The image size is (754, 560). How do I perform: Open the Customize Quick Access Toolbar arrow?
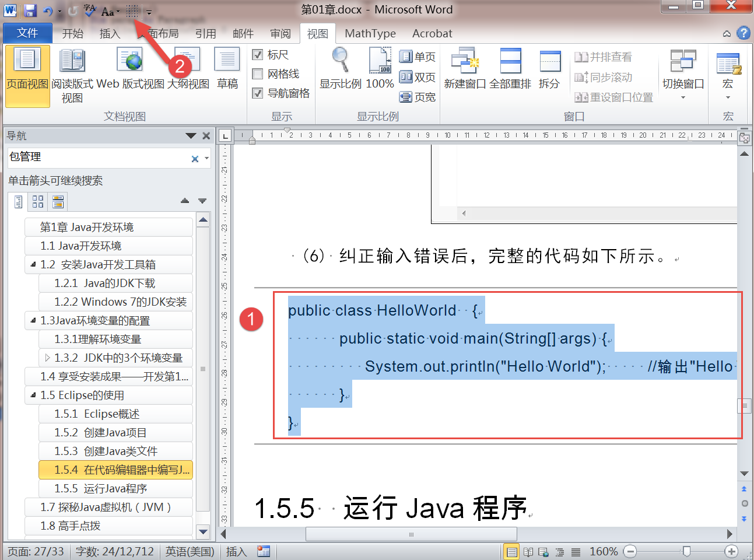click(149, 12)
